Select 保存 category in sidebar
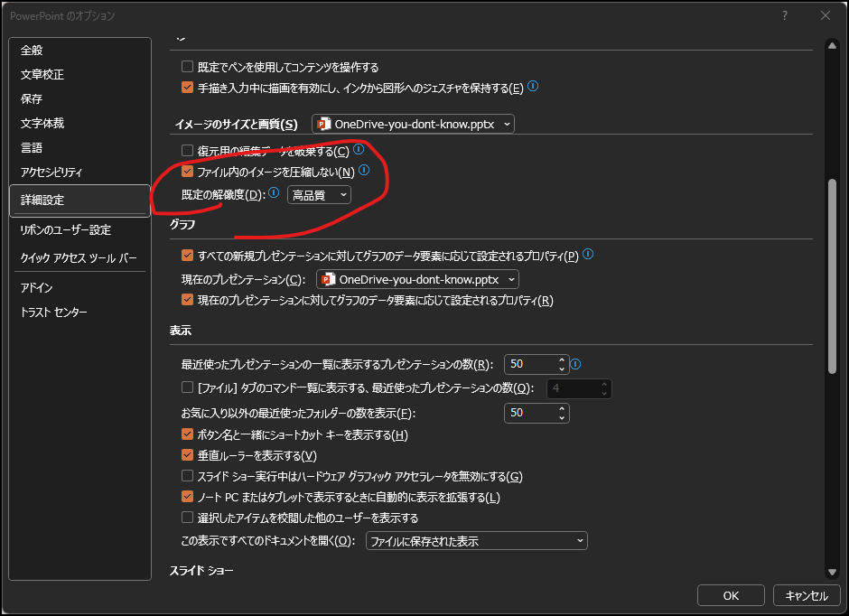Image resolution: width=849 pixels, height=616 pixels. point(79,99)
